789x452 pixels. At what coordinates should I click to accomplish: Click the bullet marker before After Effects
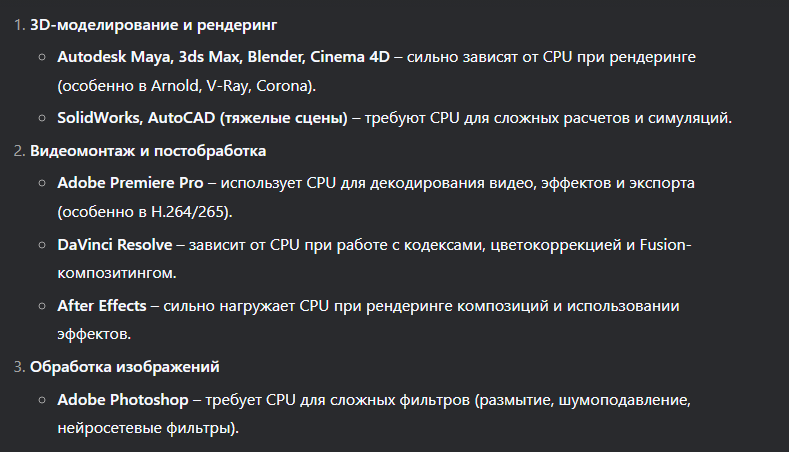pos(42,306)
